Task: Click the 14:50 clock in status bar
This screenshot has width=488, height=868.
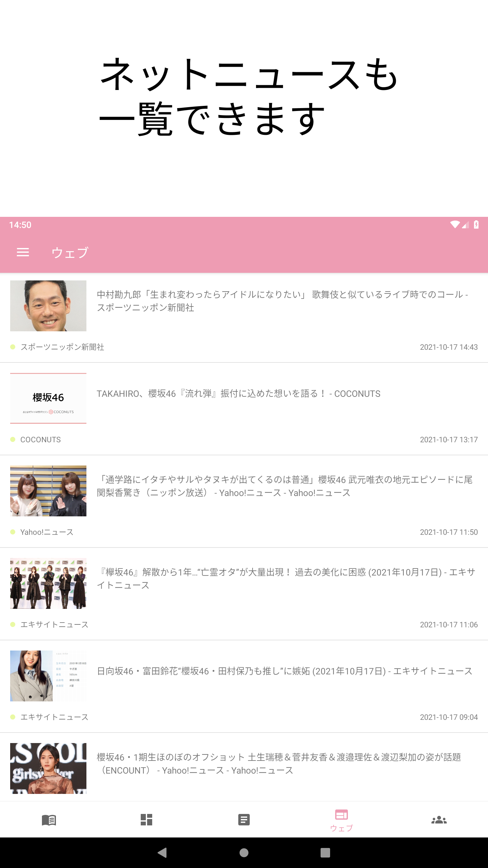Action: tap(20, 225)
